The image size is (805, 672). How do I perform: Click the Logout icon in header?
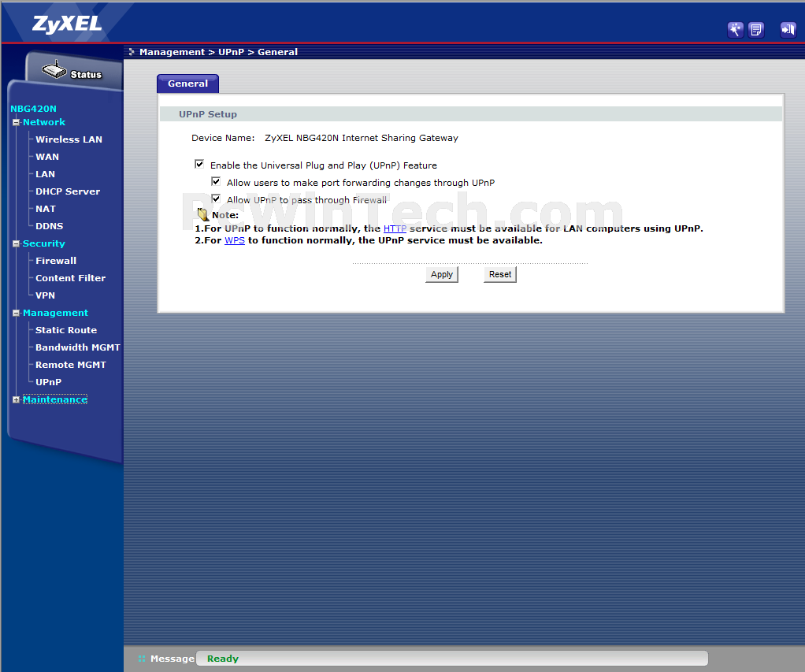788,30
